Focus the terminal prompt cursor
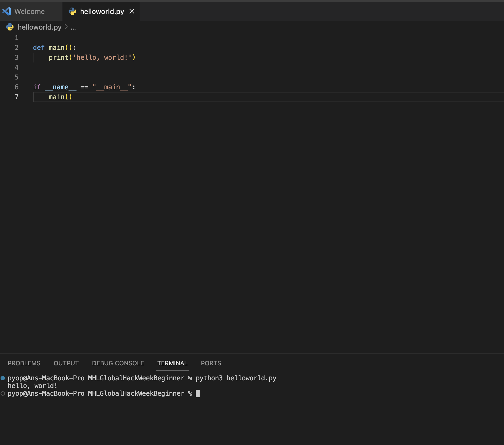This screenshot has width=504, height=445. click(x=198, y=393)
